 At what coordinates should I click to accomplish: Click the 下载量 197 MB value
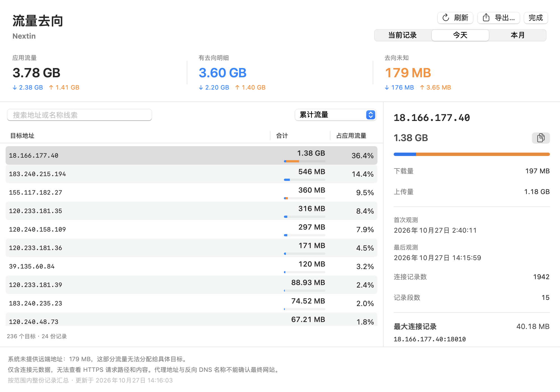point(538,171)
